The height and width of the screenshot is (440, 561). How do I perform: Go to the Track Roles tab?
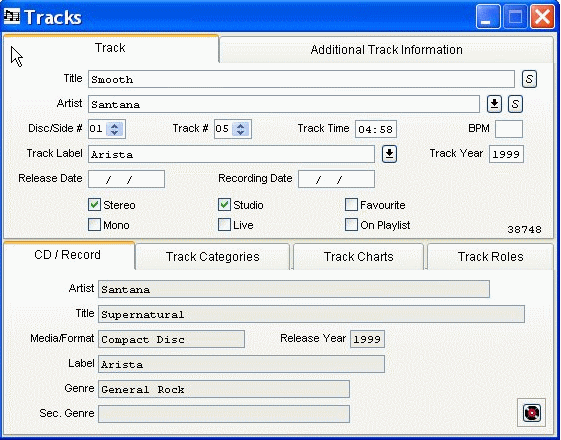[491, 256]
